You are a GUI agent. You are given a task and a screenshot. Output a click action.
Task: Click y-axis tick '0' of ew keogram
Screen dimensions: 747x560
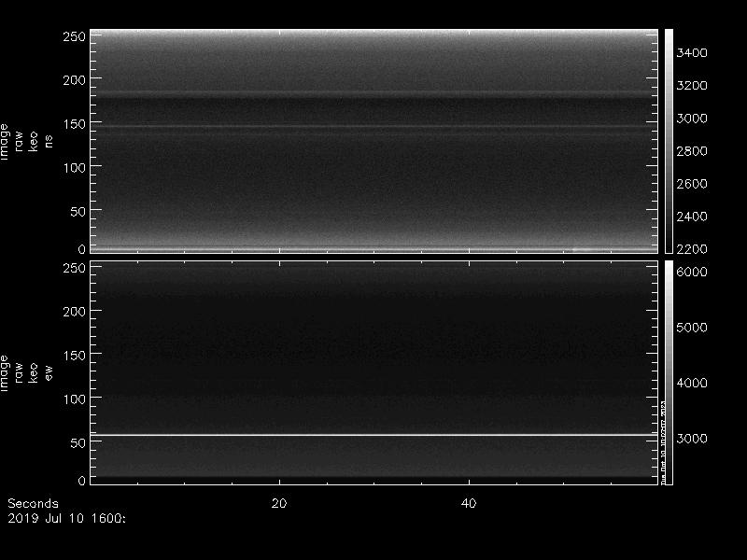coord(82,481)
